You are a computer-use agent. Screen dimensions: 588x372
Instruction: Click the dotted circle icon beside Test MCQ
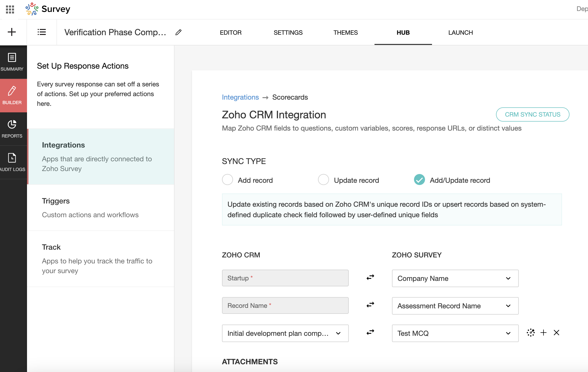pyautogui.click(x=530, y=333)
